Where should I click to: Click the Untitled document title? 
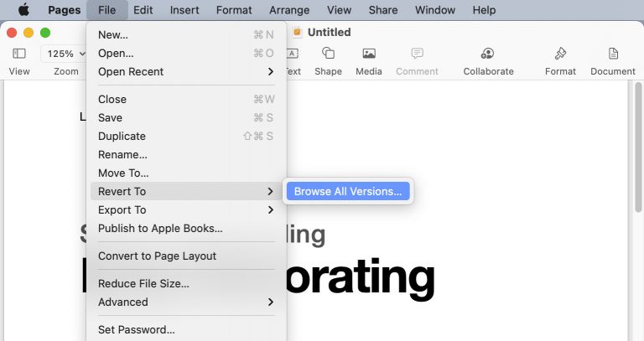pos(329,32)
